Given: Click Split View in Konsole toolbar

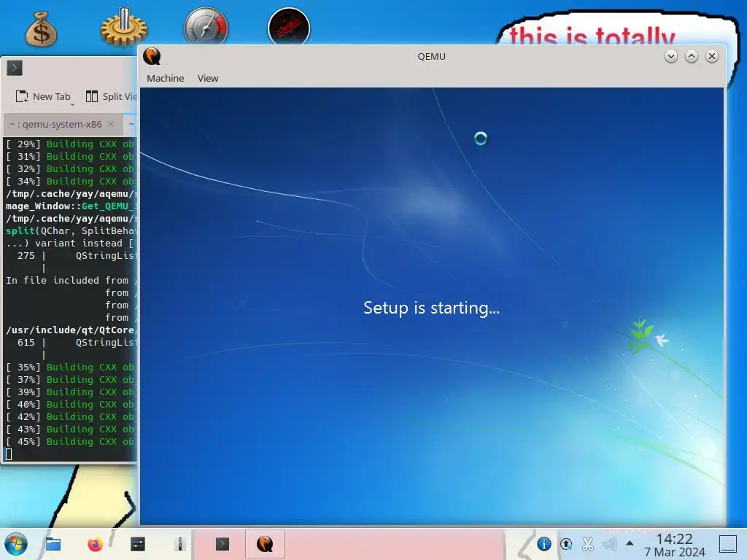Looking at the screenshot, I should pos(112,97).
